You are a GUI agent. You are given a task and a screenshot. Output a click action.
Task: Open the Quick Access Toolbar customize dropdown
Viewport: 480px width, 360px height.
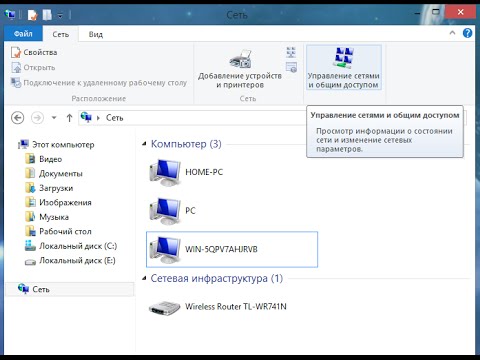[x=60, y=15]
